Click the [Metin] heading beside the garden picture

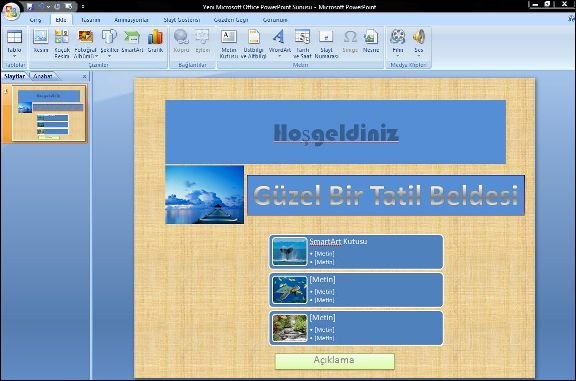[x=322, y=317]
